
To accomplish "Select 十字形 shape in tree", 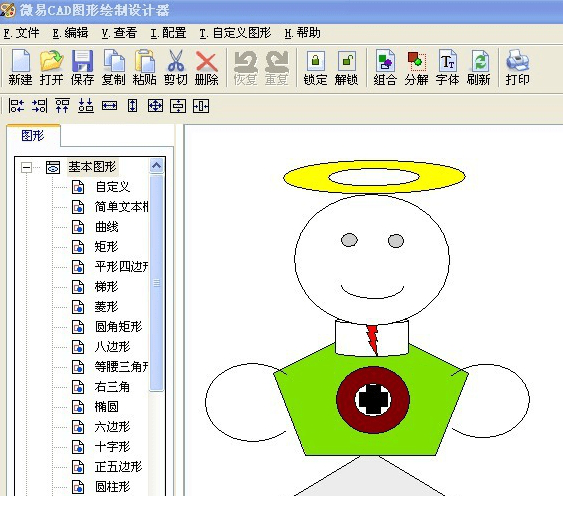I will (112, 447).
